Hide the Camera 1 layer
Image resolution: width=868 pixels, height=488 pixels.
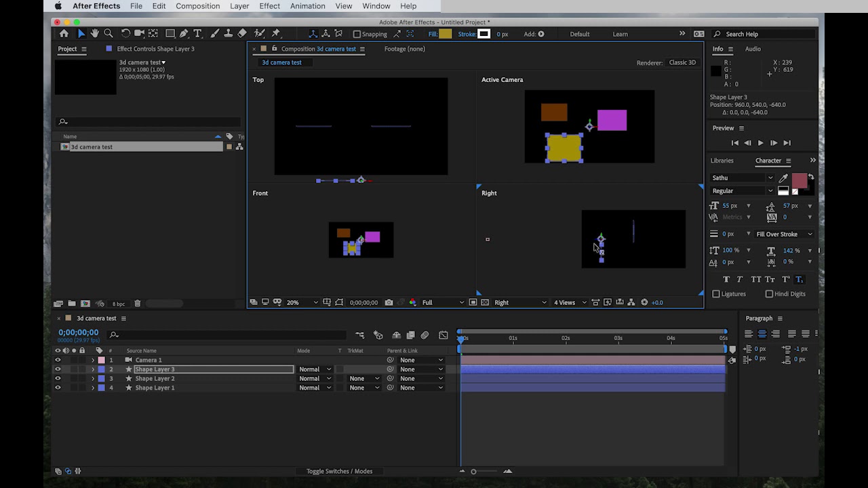58,360
